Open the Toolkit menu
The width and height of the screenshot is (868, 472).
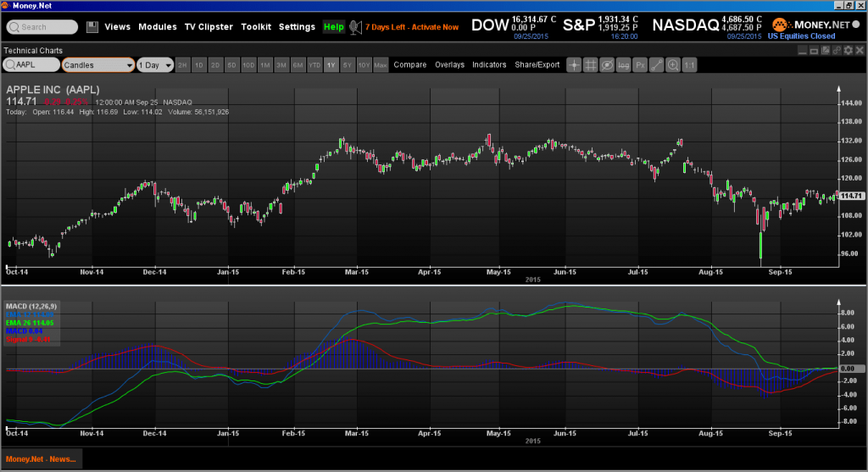click(256, 26)
